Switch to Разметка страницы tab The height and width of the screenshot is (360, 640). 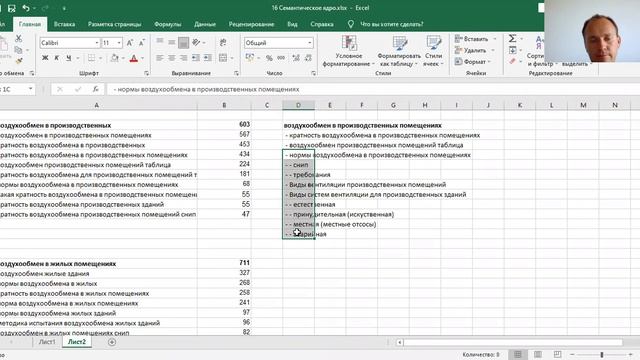pos(115,24)
